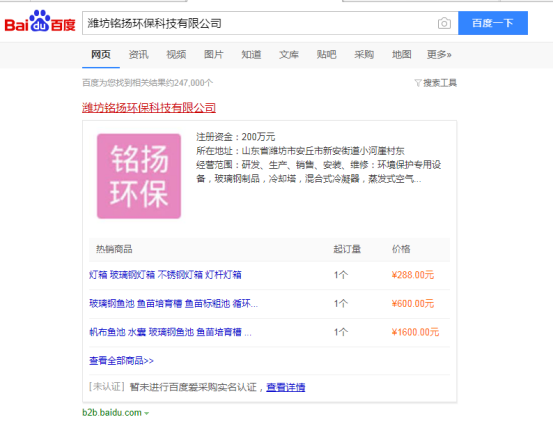Open the search tools filter icon
The width and height of the screenshot is (554, 424).
pos(418,83)
